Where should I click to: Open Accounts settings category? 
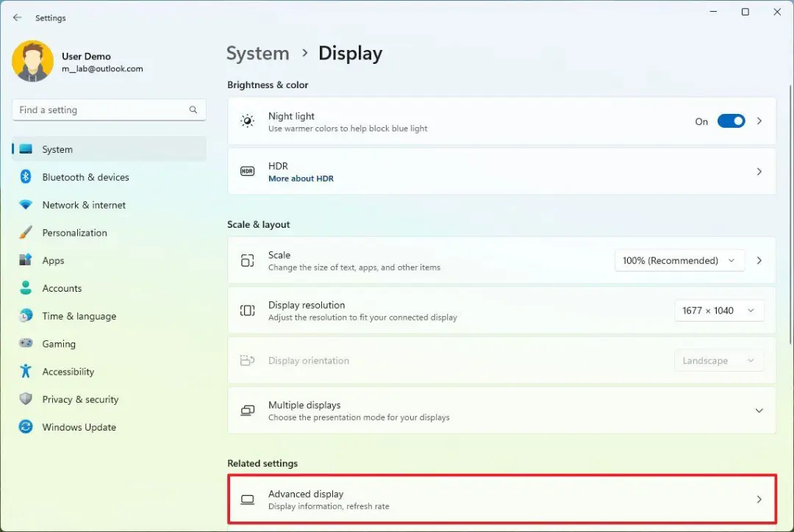pyautogui.click(x=109, y=288)
